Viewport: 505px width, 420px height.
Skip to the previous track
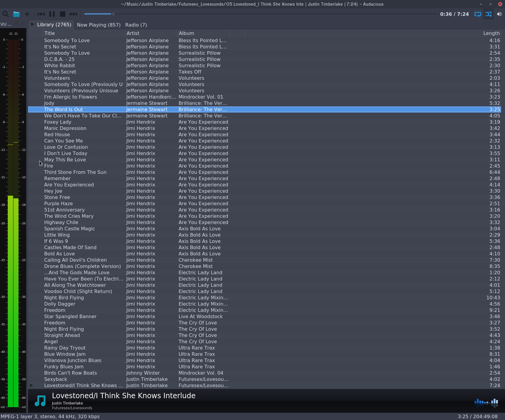(x=41, y=14)
